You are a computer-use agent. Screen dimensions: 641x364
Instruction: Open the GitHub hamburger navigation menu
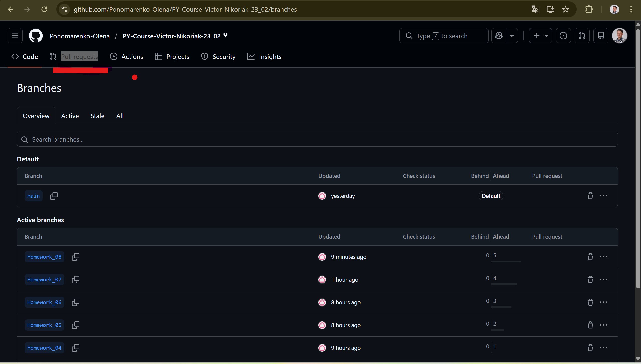pos(15,36)
